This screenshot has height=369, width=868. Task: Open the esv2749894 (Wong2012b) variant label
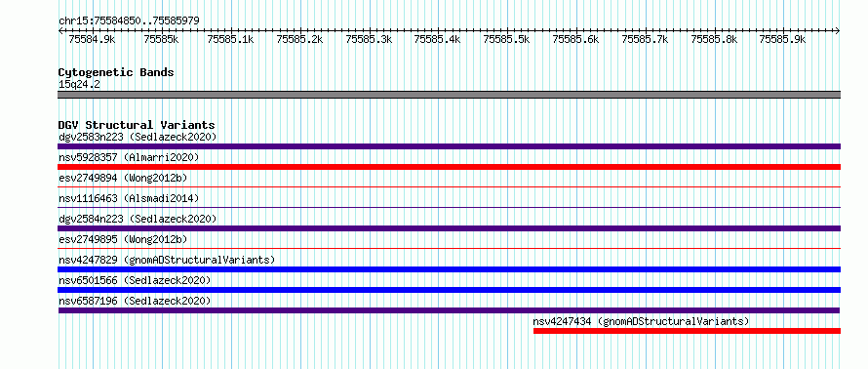click(123, 178)
